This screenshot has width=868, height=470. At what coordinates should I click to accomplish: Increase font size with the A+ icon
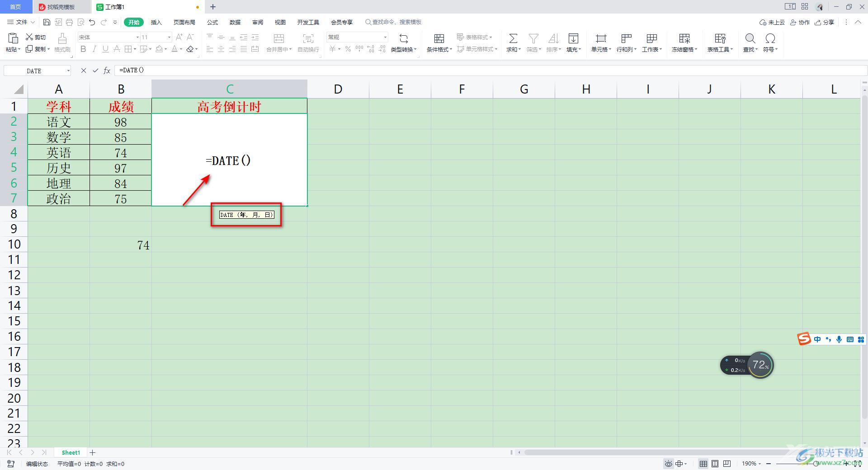[x=179, y=37]
